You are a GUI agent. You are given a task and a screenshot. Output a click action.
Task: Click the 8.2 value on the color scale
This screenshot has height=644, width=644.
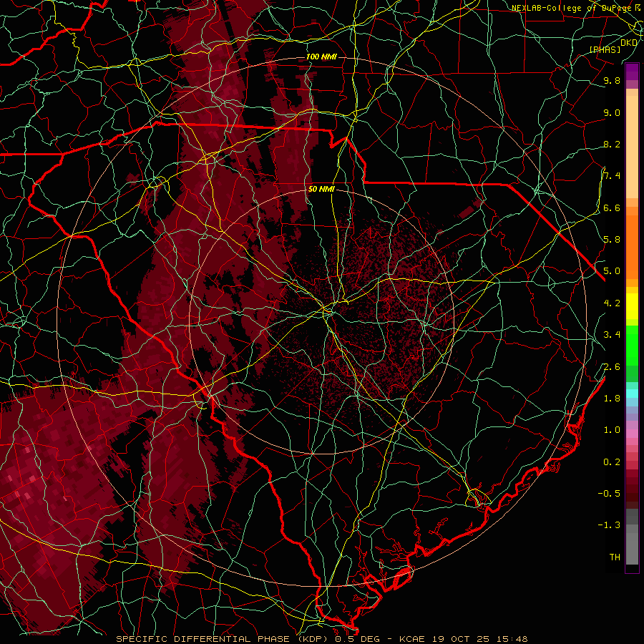click(x=612, y=144)
